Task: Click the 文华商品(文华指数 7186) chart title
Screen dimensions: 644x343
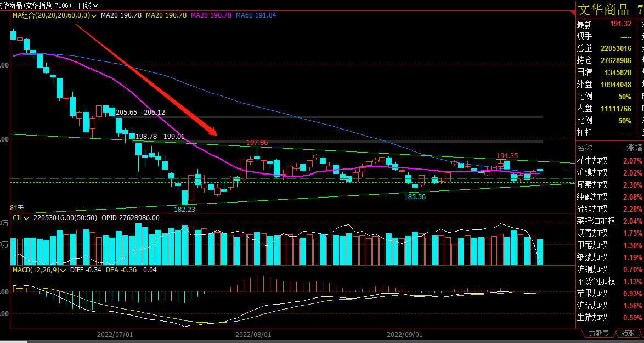Action: point(35,5)
